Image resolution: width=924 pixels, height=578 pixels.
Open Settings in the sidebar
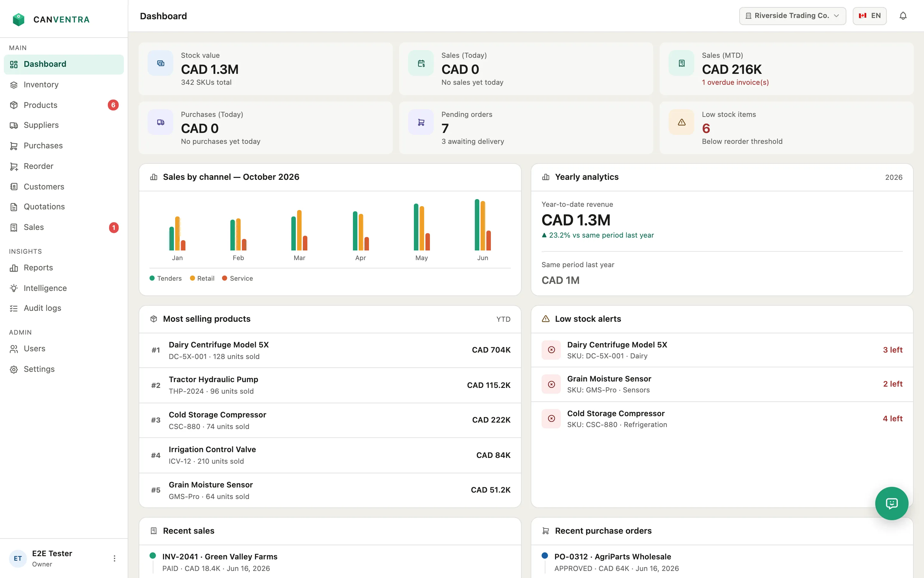coord(64,369)
